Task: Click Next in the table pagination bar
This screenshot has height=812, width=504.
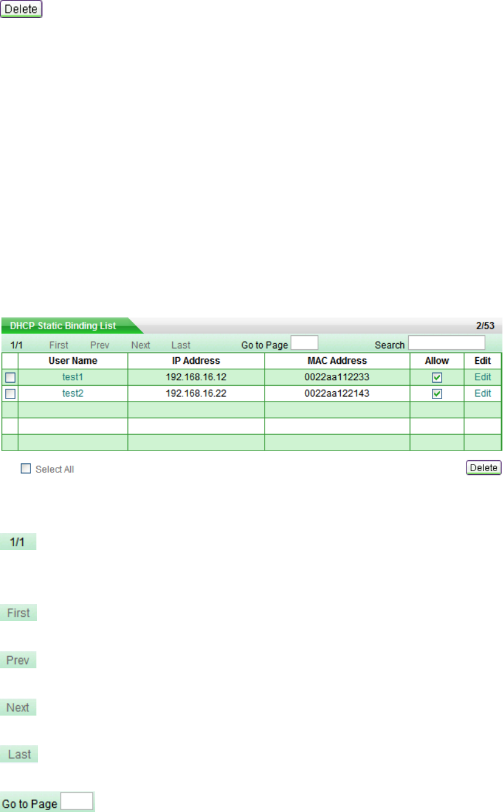Action: (141, 345)
